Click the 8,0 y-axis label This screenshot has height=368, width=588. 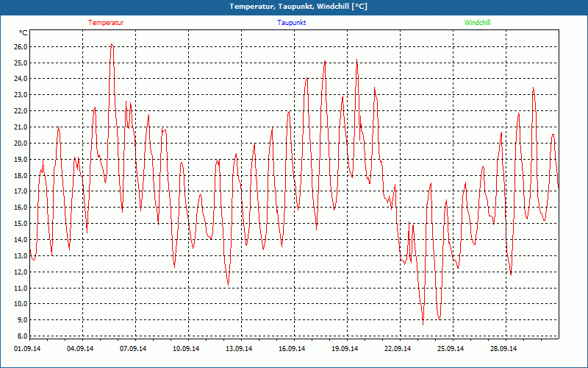22,336
